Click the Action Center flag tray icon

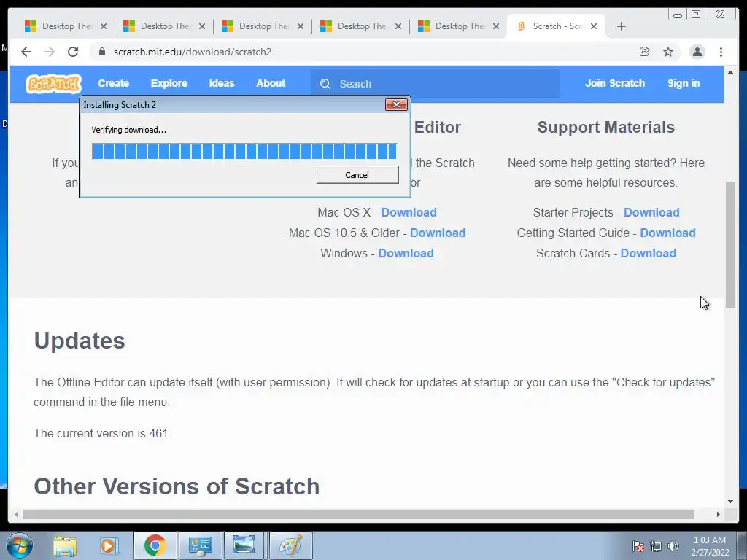638,546
